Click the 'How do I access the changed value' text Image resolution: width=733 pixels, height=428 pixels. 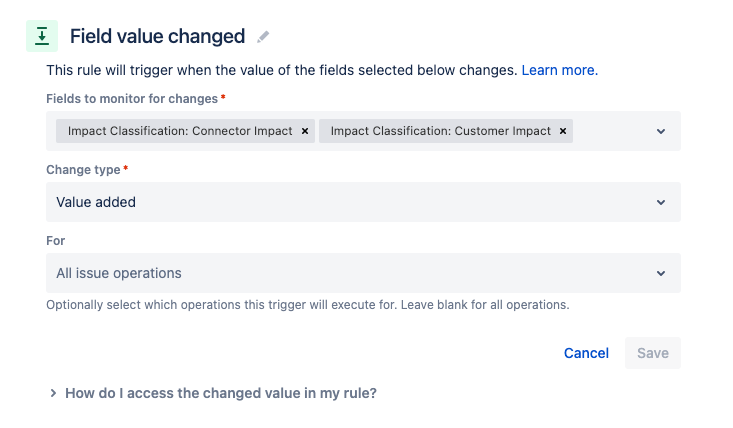point(221,393)
